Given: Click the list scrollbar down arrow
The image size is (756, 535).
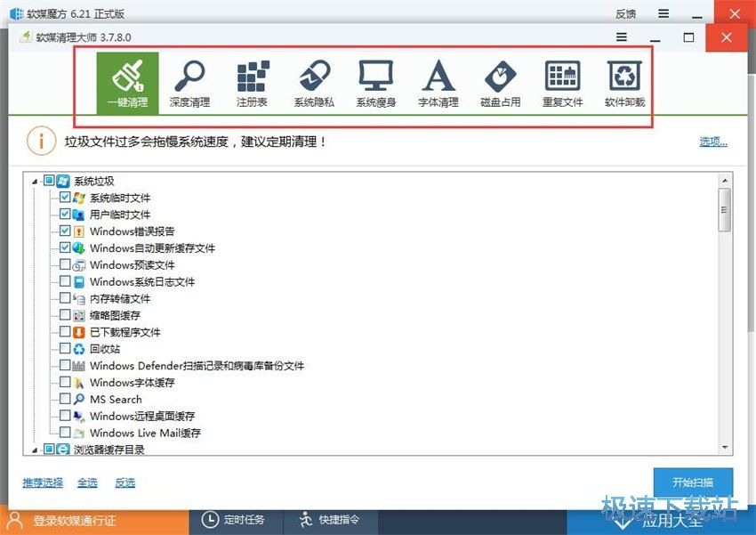Looking at the screenshot, I should (x=725, y=448).
